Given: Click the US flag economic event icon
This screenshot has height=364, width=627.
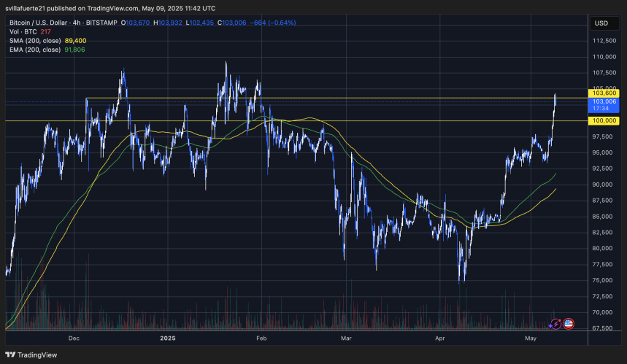Looking at the screenshot, I should 568,322.
